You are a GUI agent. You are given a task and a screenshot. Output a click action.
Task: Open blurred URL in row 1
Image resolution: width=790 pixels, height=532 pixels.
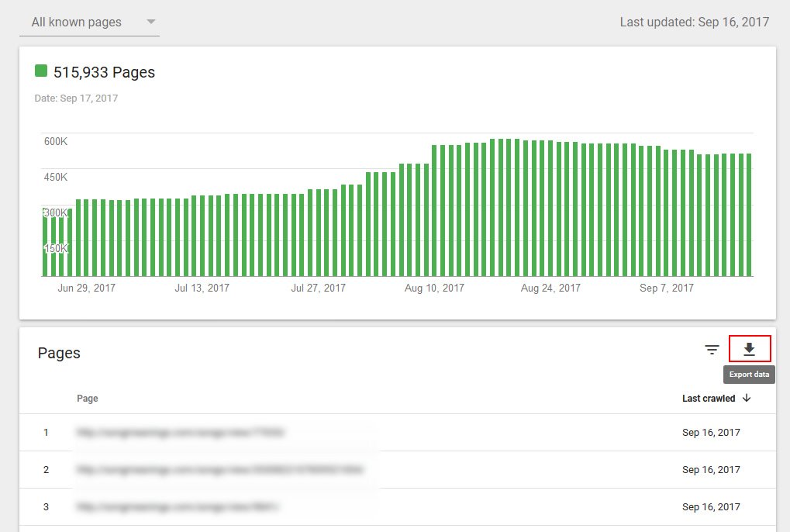[180, 432]
